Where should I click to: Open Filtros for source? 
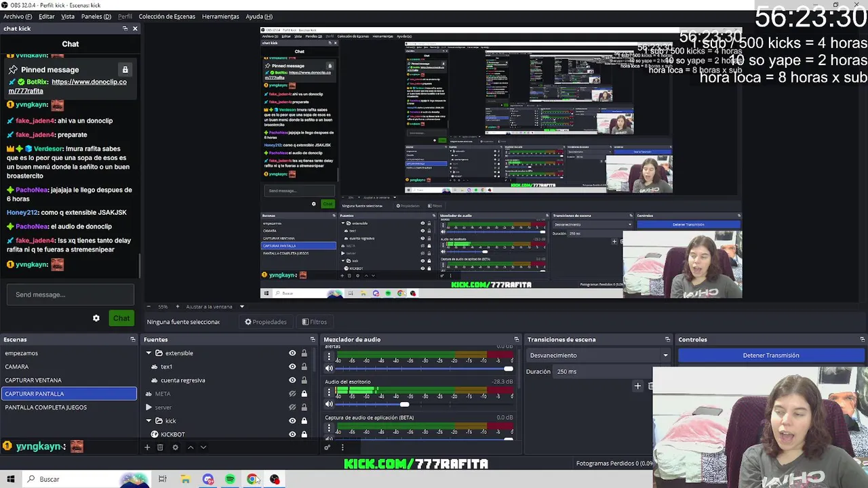315,322
